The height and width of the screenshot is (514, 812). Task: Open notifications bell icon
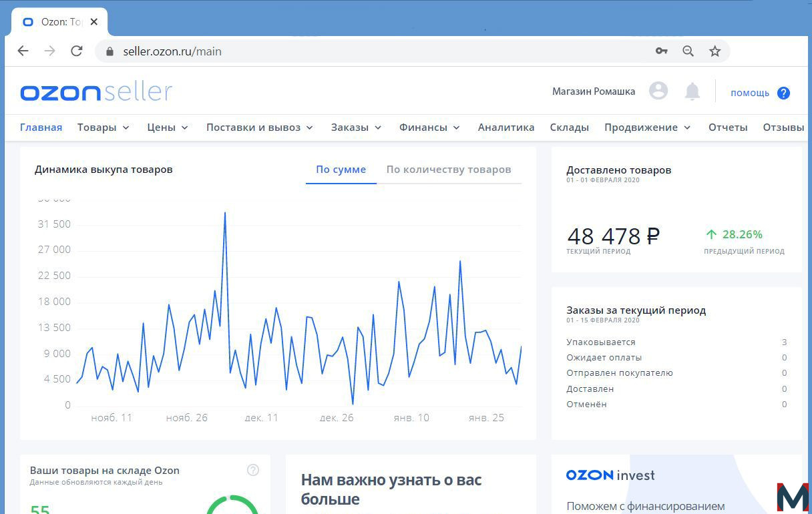click(x=692, y=91)
